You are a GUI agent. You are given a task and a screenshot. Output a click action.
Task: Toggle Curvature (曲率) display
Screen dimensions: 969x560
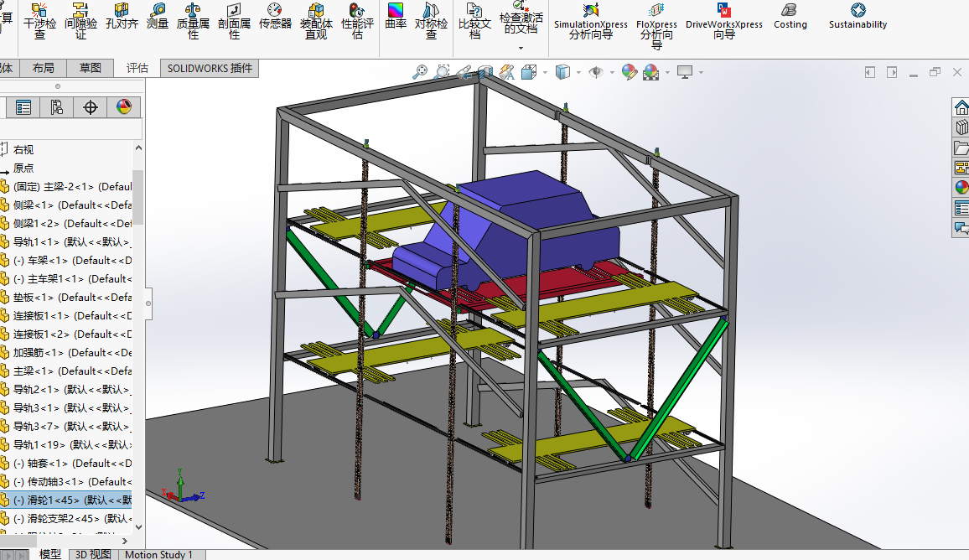[x=396, y=17]
